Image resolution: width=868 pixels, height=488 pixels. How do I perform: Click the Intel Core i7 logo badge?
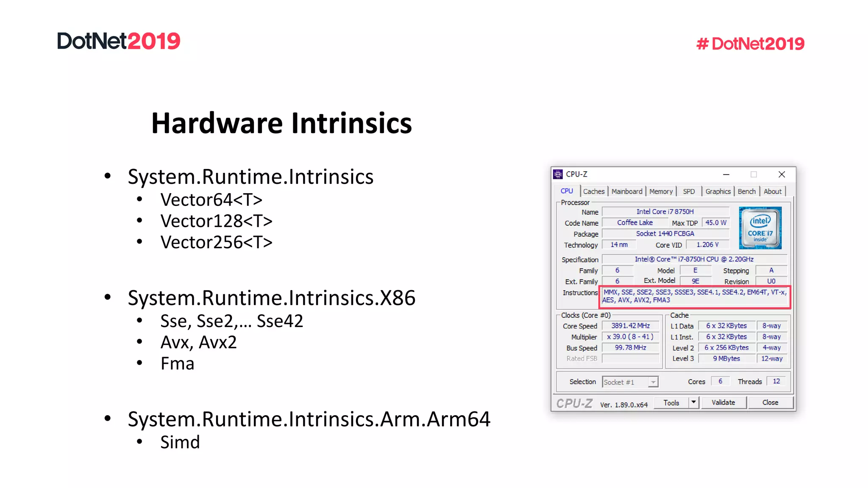click(760, 228)
